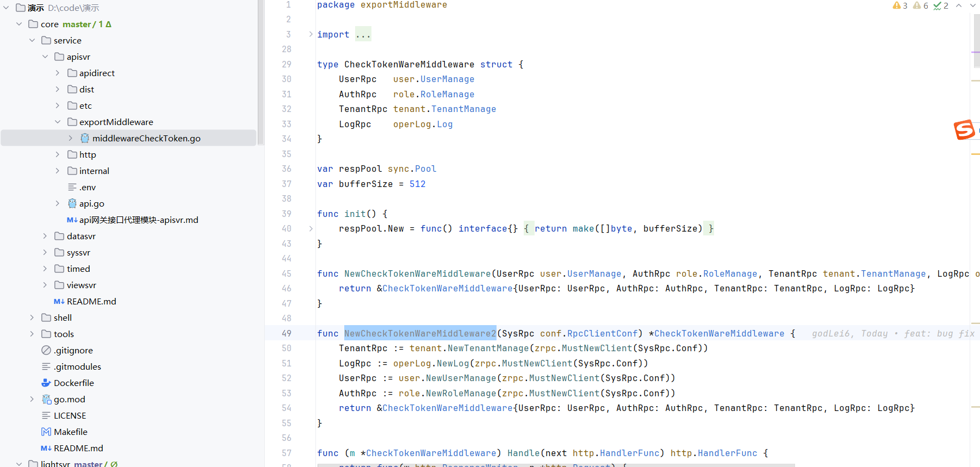The image size is (980, 467).
Task: Click the green typo checkmark indicator
Action: pos(938,5)
